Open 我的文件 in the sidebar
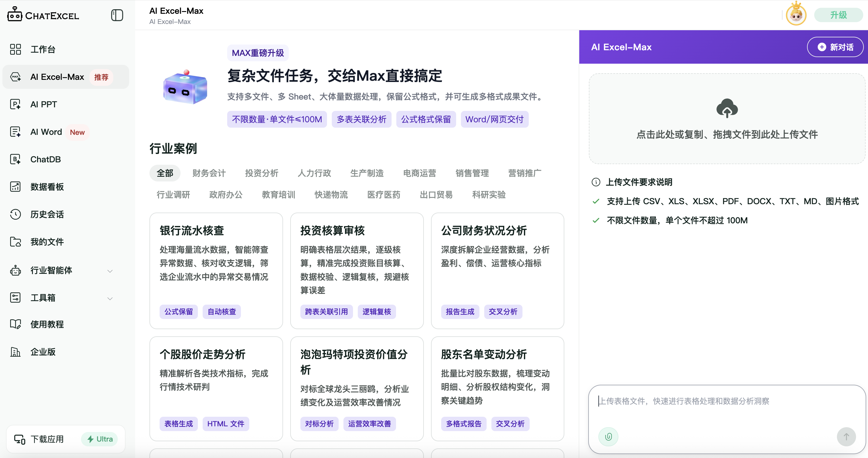Screen dimensions: 868x458 pos(66,242)
